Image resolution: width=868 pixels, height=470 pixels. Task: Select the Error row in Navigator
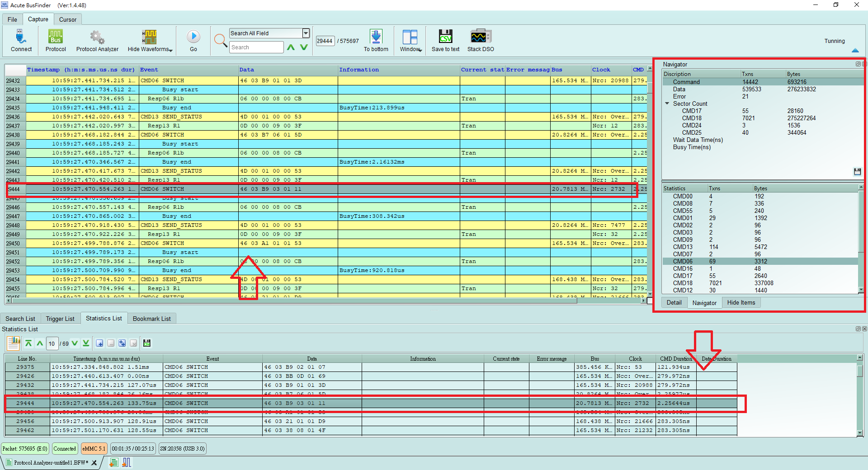click(763, 96)
